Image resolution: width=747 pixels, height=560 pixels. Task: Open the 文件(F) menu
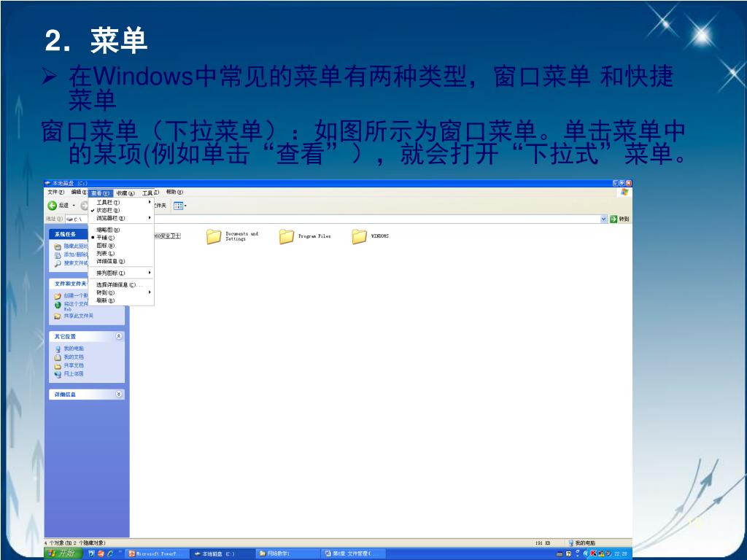(55, 192)
